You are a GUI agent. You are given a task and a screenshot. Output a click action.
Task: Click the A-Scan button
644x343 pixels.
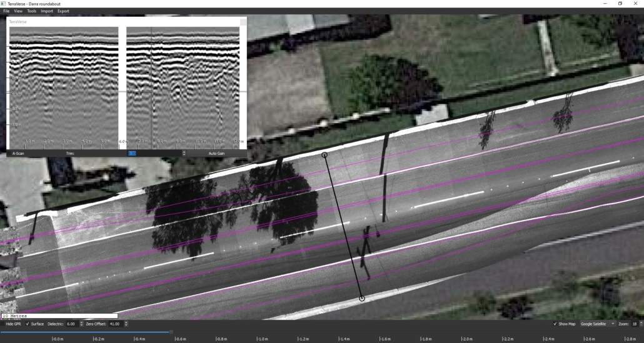coord(19,153)
